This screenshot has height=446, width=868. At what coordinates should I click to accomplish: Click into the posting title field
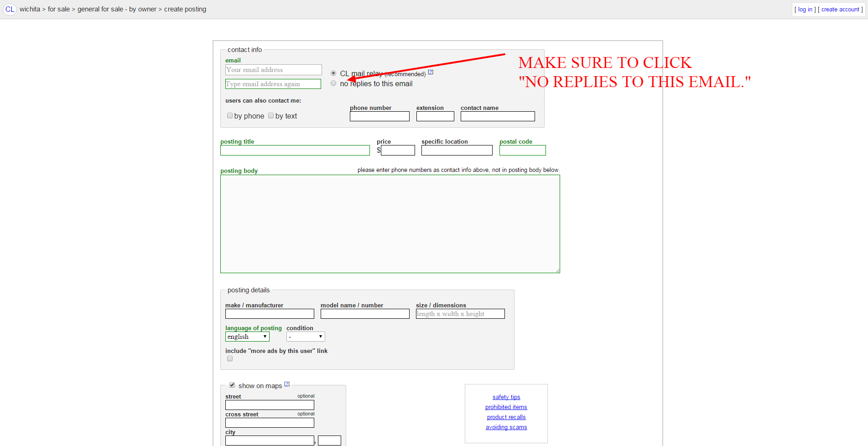(295, 150)
